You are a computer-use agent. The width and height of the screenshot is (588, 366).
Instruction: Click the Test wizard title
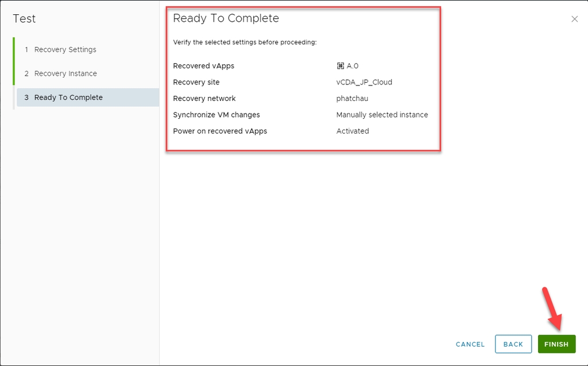pos(24,18)
